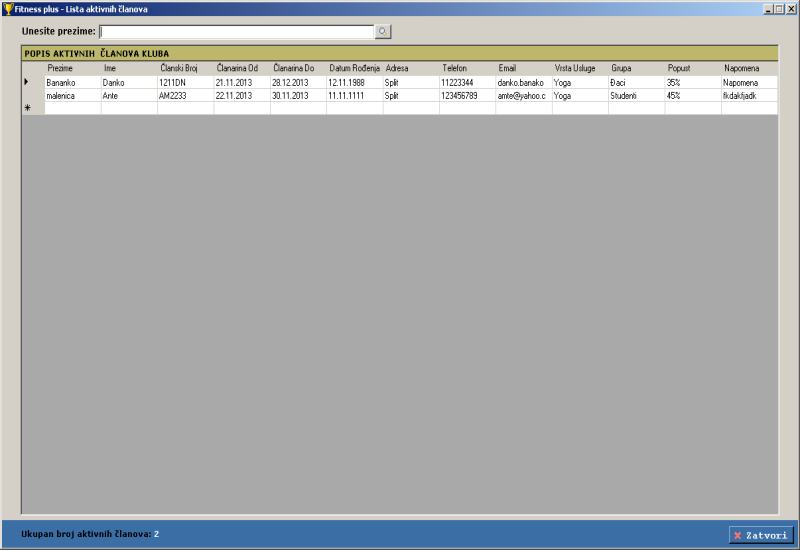Select the cell "Danko"
This screenshot has width=800, height=550.
pyautogui.click(x=129, y=83)
